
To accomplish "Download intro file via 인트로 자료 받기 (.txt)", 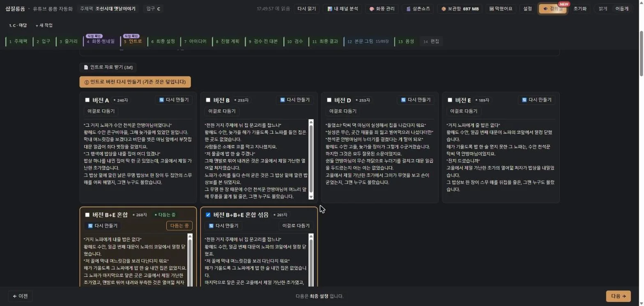I will pos(108,67).
